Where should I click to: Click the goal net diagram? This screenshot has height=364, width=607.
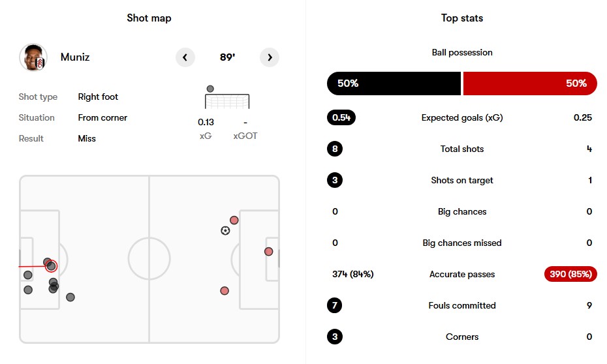pyautogui.click(x=227, y=101)
